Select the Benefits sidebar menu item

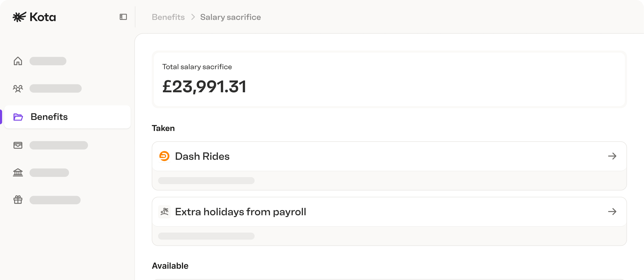68,117
